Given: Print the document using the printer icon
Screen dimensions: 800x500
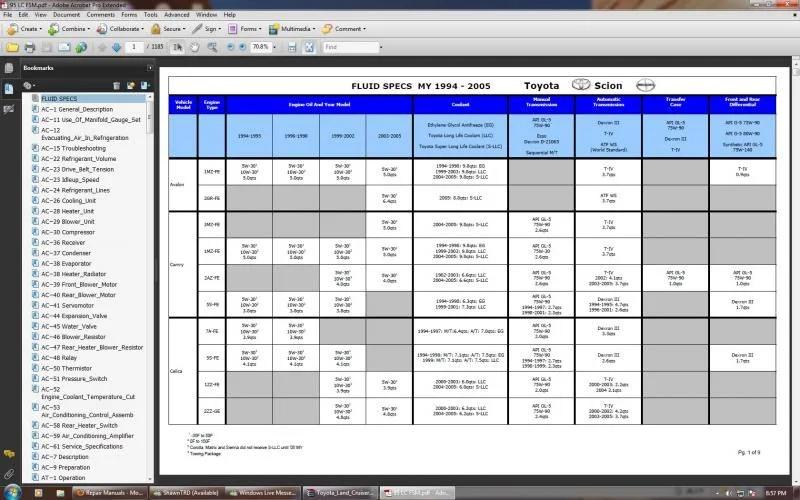Looking at the screenshot, I should [x=30, y=47].
